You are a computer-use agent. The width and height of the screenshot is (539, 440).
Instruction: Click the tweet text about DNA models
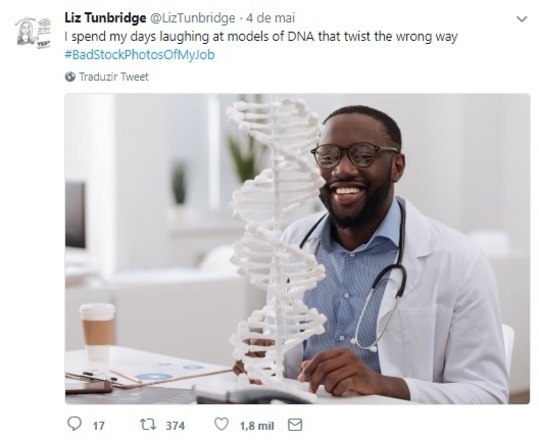[261, 37]
